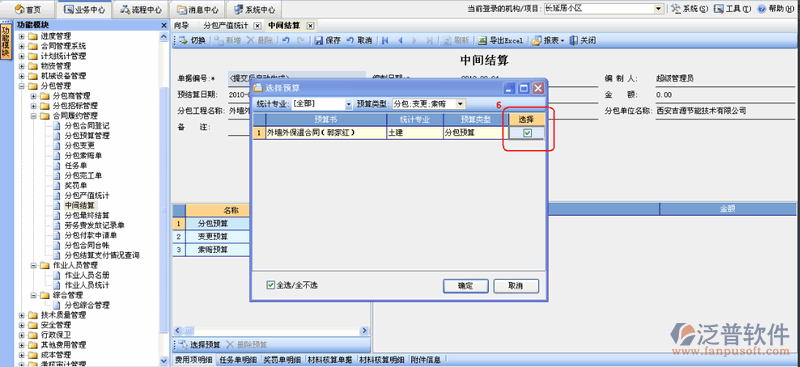Switch to the 首页 top tab
The image size is (800, 367).
[x=28, y=9]
